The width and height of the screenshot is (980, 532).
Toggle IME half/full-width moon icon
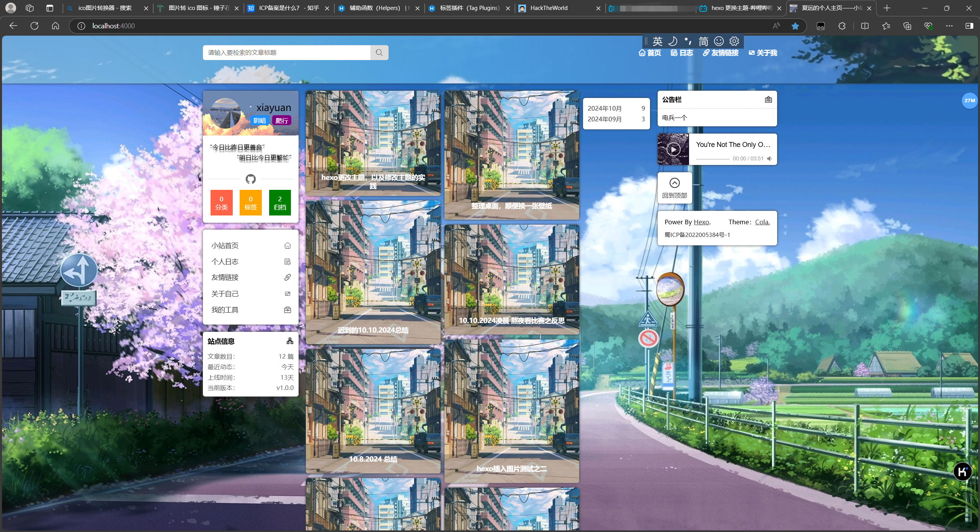(673, 41)
